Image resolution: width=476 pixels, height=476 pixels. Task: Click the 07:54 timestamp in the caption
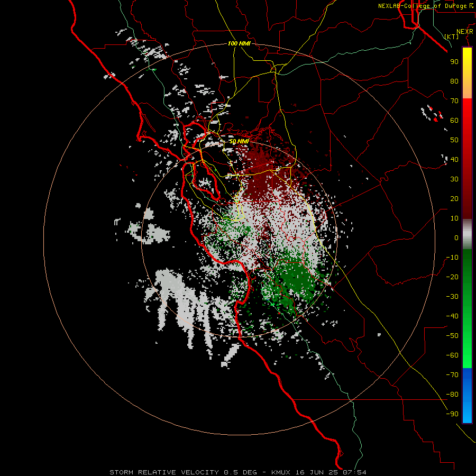[x=354, y=472]
